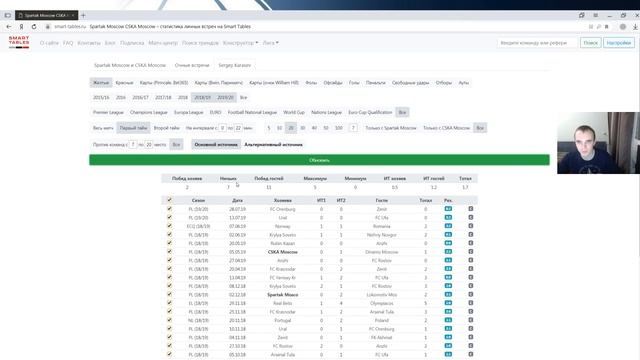Click dark details icon for FC Rostov 27.10.18 row

coord(471,346)
